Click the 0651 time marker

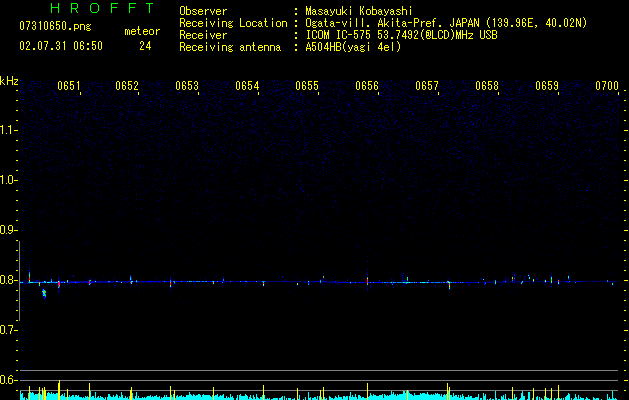click(x=69, y=86)
